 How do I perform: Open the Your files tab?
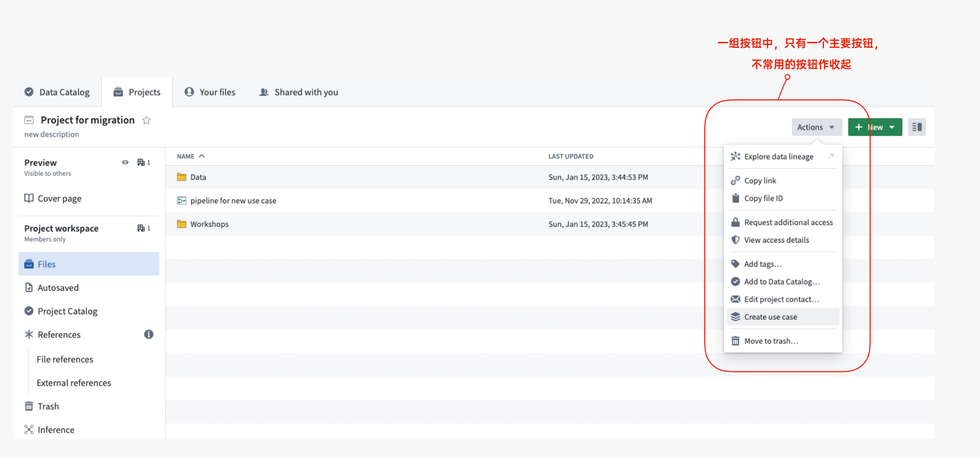point(210,92)
